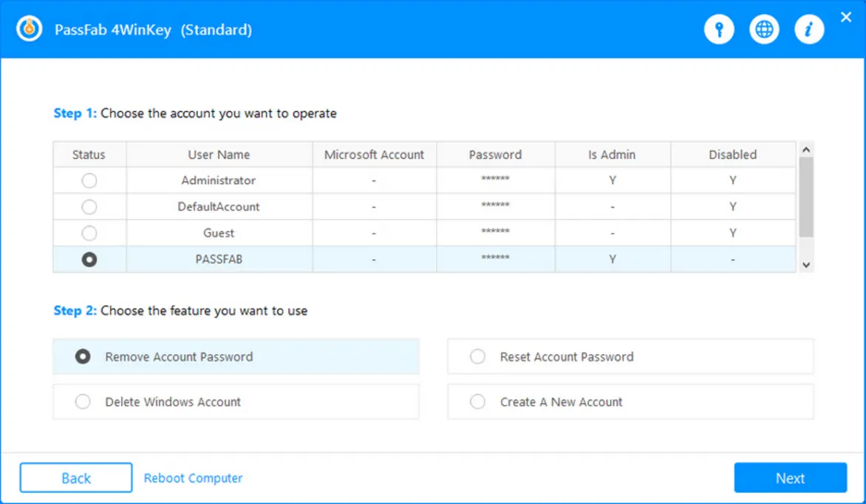Open the language selection globe icon
The image size is (866, 504).
click(764, 29)
